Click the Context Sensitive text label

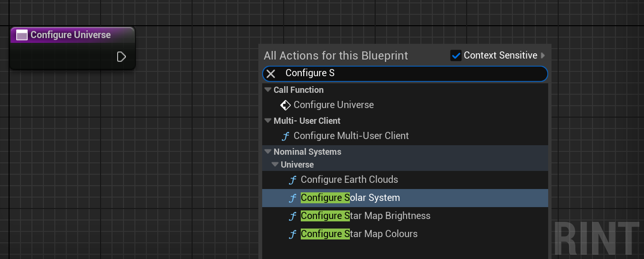(500, 56)
